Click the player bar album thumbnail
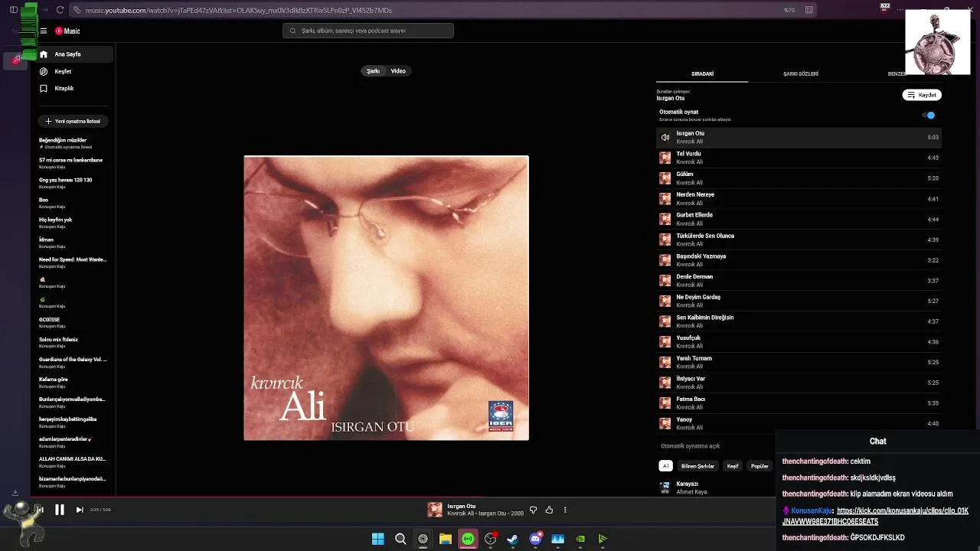This screenshot has width=980, height=551. pos(435,510)
